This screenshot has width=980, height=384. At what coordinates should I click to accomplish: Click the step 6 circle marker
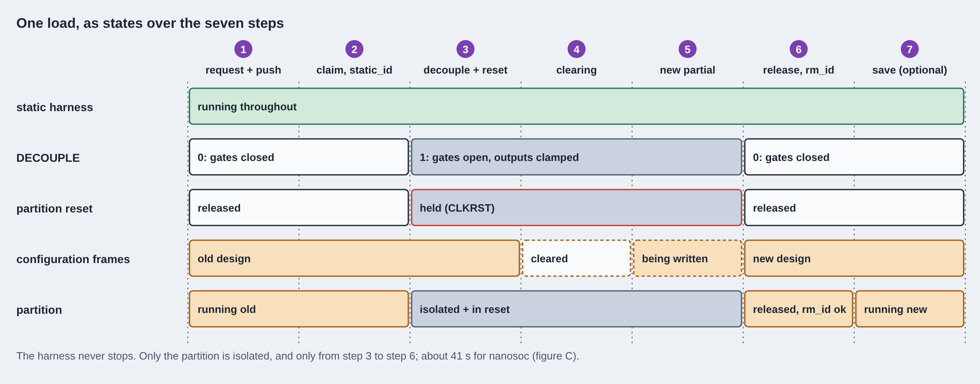(x=799, y=49)
